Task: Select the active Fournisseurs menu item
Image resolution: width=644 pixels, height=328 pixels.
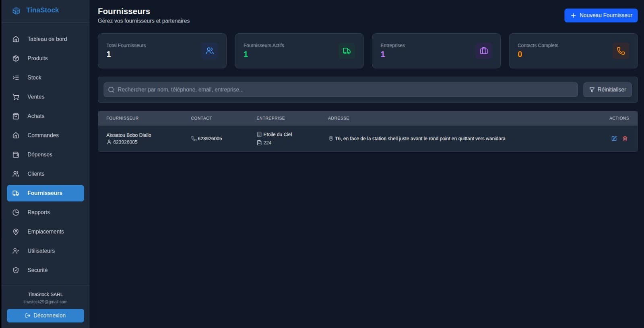Action: [x=45, y=193]
